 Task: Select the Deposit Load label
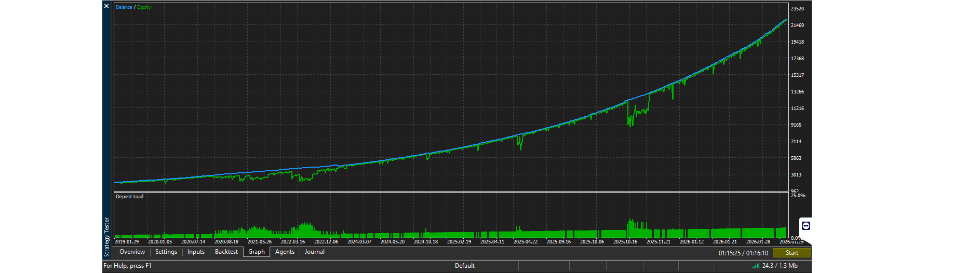pyautogui.click(x=129, y=197)
